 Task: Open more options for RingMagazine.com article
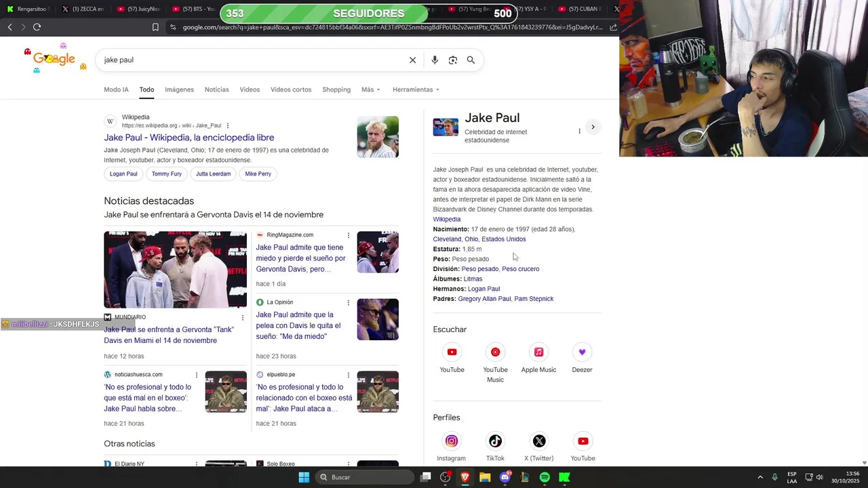[349, 235]
